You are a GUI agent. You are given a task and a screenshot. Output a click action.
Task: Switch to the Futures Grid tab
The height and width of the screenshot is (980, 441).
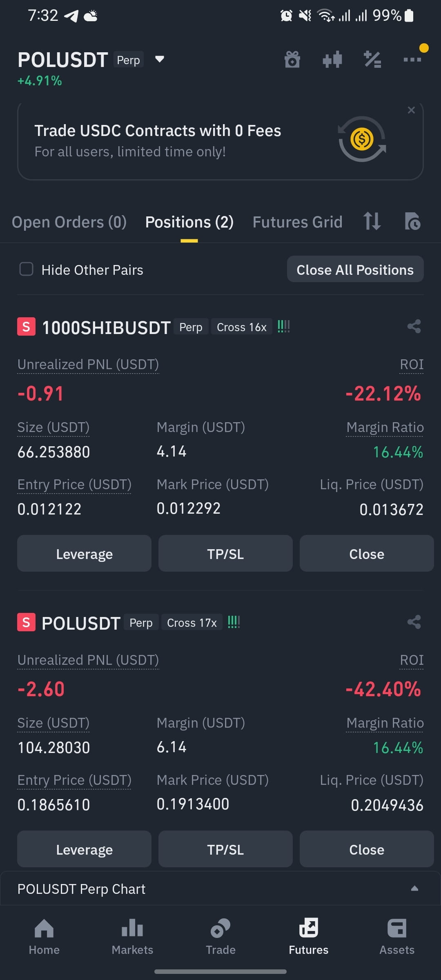pos(297,222)
